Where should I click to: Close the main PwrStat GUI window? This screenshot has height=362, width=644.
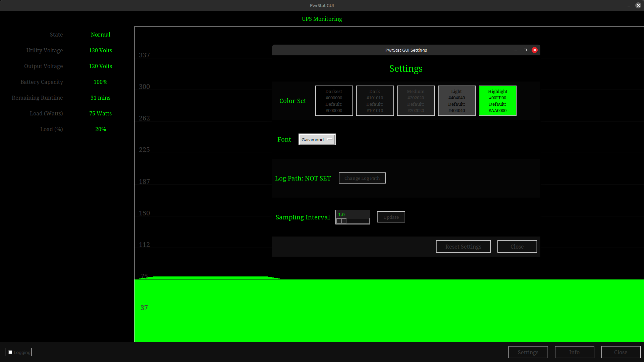tap(638, 5)
